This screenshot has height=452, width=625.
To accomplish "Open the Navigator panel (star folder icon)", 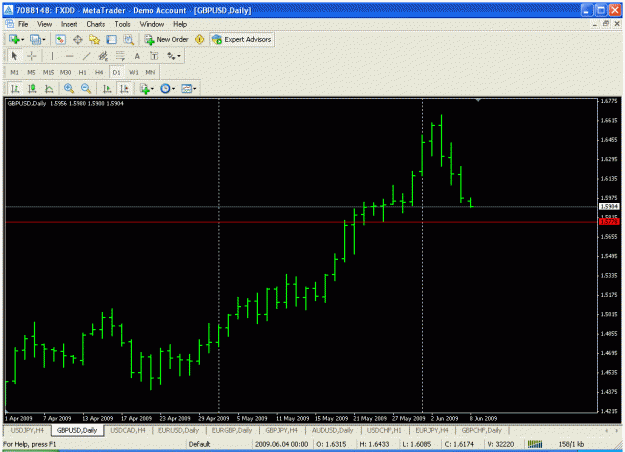I will (94, 39).
